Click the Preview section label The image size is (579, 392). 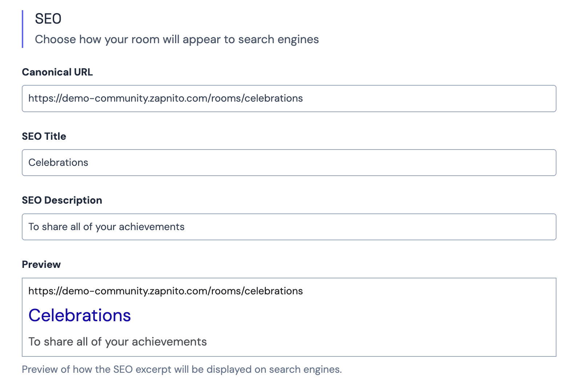click(x=41, y=265)
